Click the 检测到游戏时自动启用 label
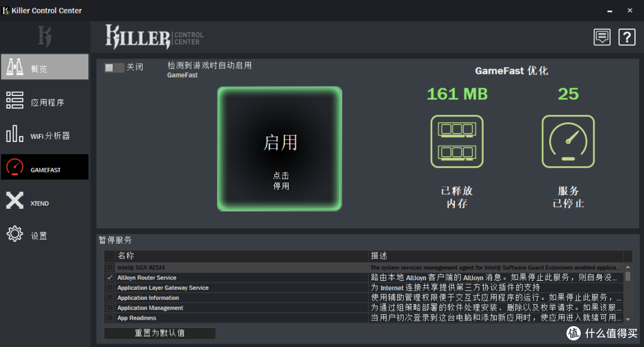Viewport: 644px width, 347px height. (209, 66)
